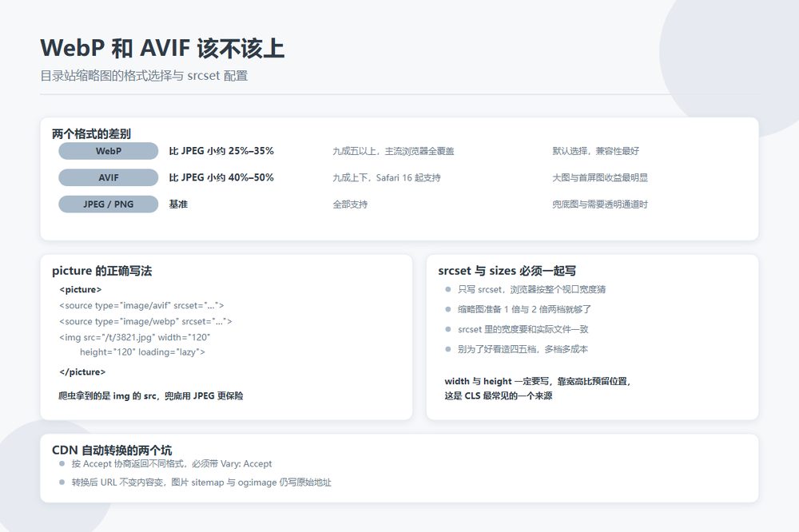Image resolution: width=799 pixels, height=532 pixels.
Task: Click the image/avif source code line
Action: (141, 305)
